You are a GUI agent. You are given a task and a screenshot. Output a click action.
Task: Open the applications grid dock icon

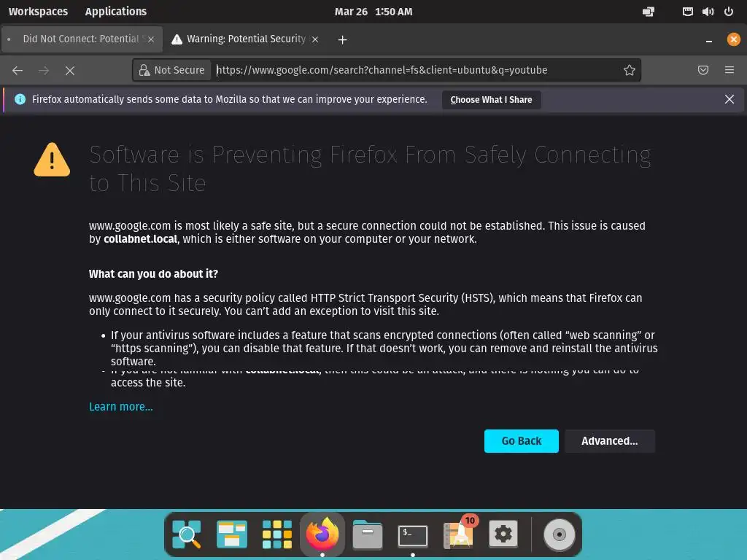276,534
